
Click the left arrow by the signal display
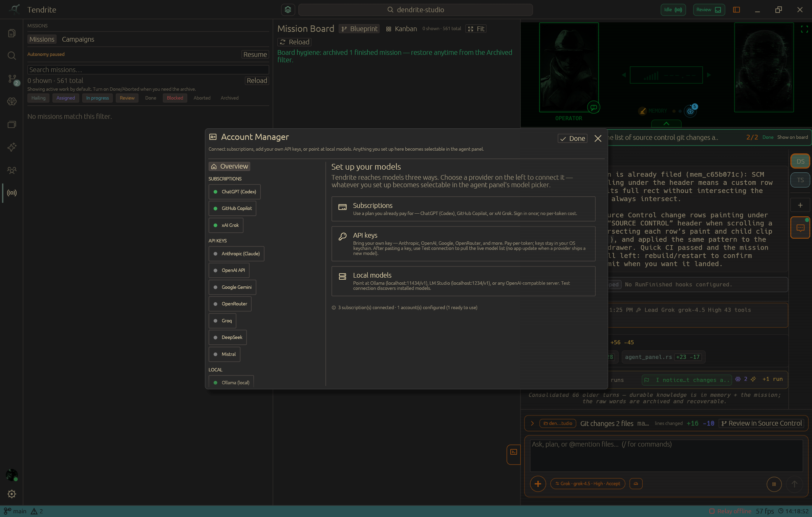[x=624, y=75]
